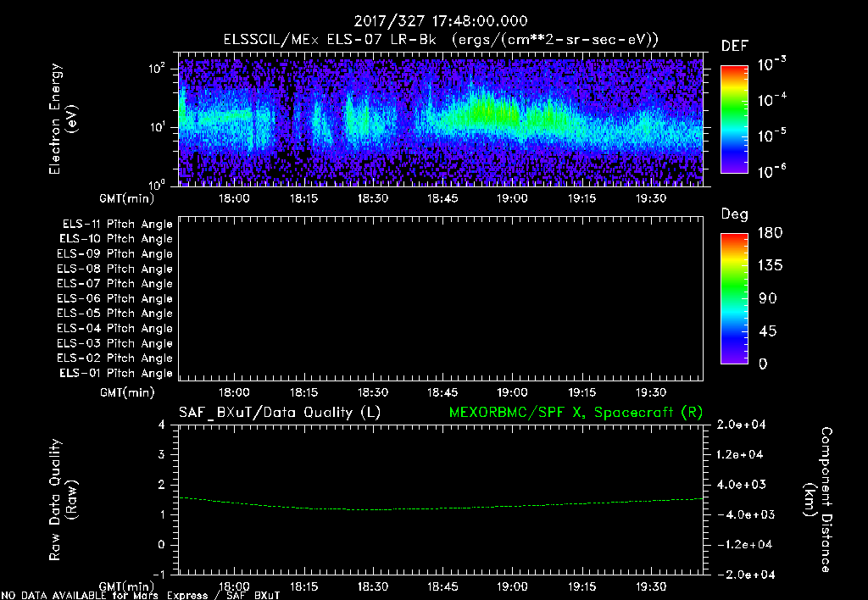Click the 10^2 energy tick label
This screenshot has width=868, height=600.
[157, 69]
